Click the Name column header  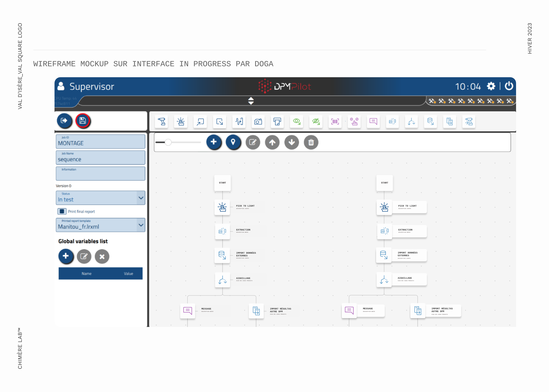(x=86, y=273)
